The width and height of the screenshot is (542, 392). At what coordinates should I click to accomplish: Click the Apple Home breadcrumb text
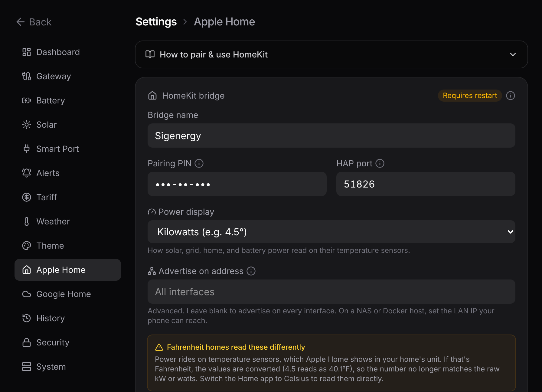(224, 22)
